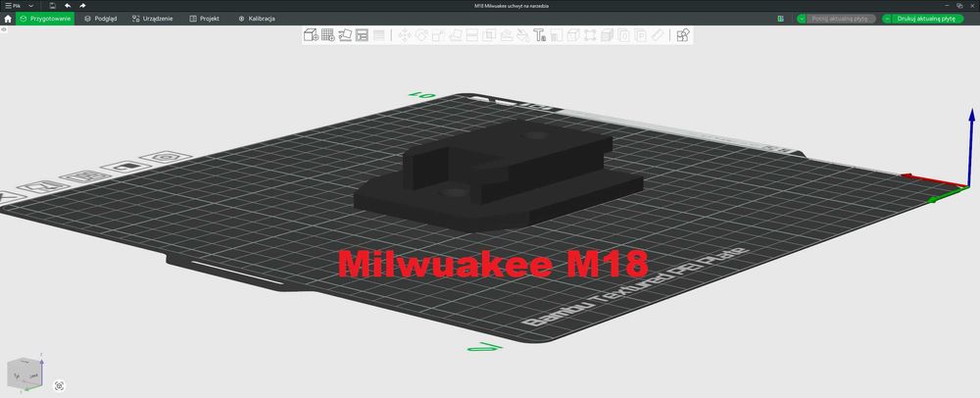The height and width of the screenshot is (398, 980).
Task: Click the plate settings gear icon on the bed
Action: tap(165, 157)
